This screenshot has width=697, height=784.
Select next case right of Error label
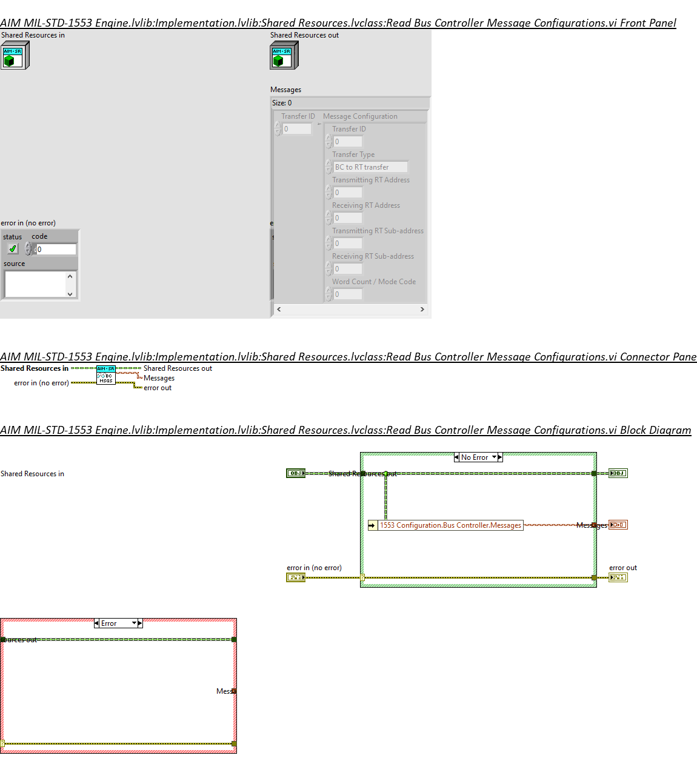(x=140, y=623)
